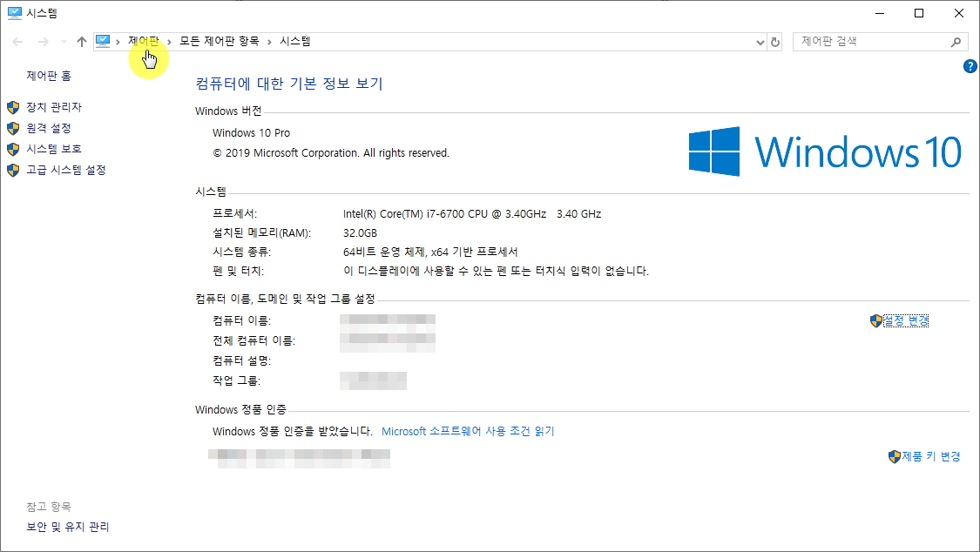980x552 pixels.
Task: Refresh the System page
Action: point(775,42)
